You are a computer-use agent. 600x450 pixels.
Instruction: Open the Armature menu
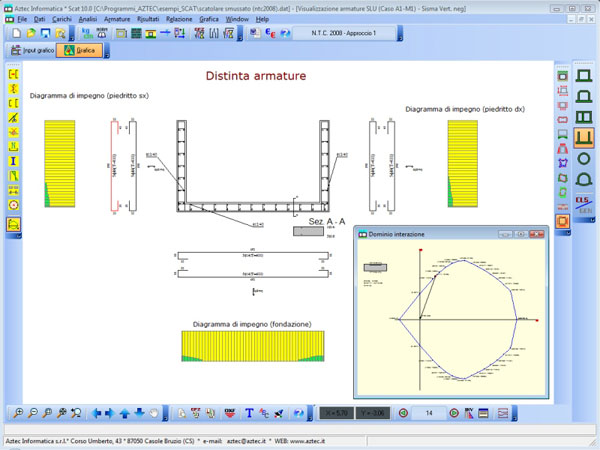tap(117, 19)
